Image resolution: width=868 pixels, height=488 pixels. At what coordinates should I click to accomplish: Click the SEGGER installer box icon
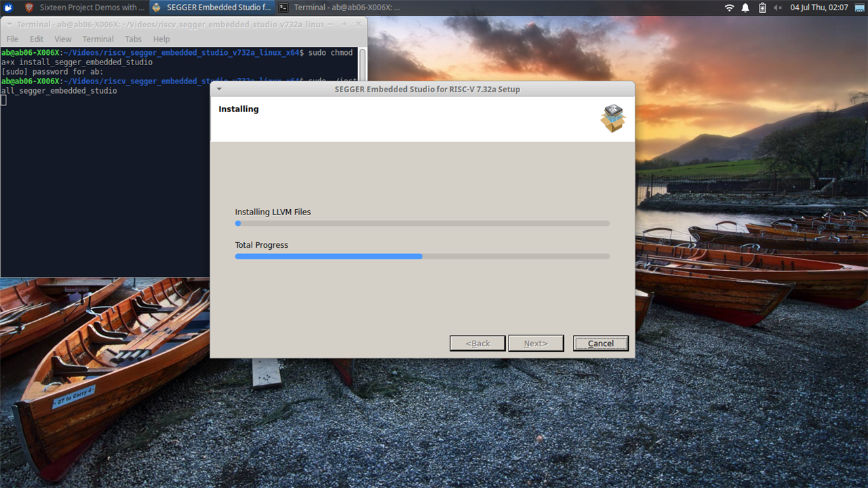point(612,119)
